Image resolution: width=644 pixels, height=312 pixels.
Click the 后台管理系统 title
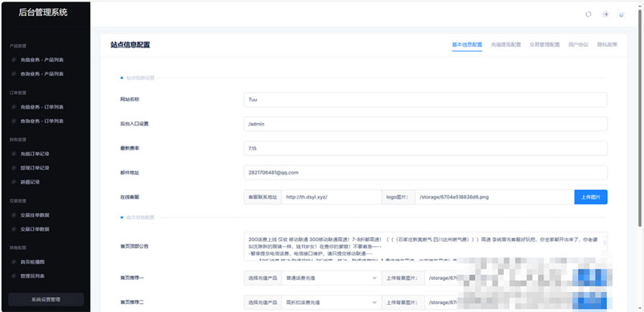click(43, 13)
